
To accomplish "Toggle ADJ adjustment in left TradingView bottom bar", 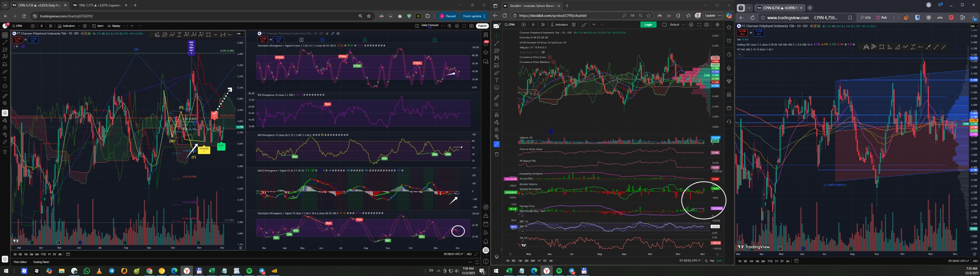I will click(x=469, y=254).
